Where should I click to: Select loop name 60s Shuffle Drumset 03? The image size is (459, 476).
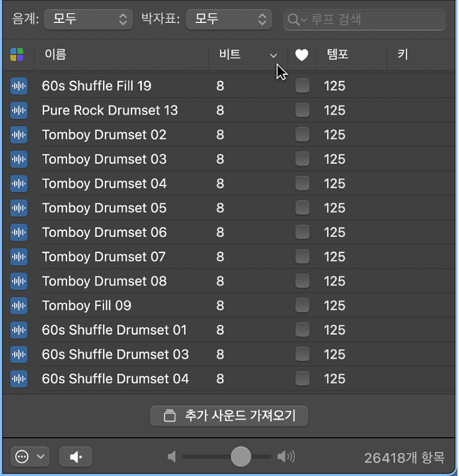pos(115,355)
